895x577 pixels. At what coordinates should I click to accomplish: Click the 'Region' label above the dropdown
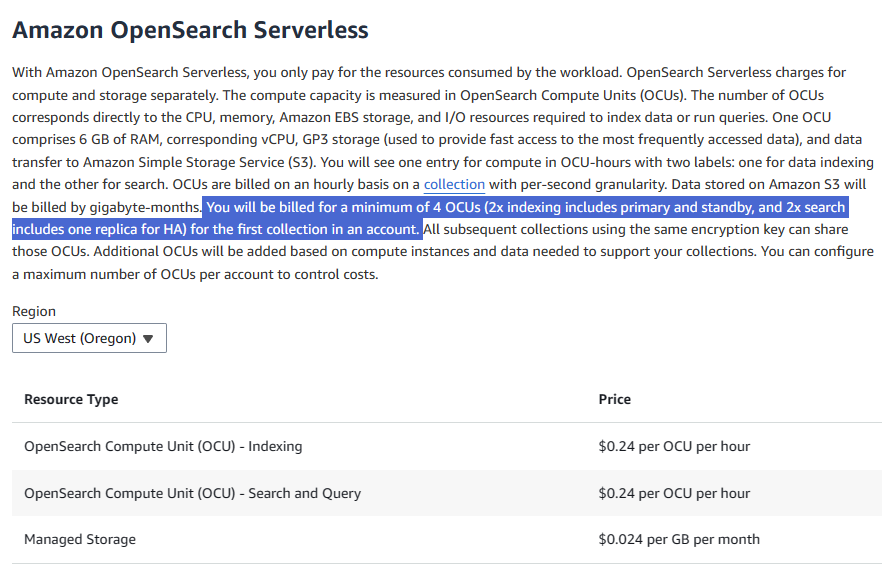34,312
